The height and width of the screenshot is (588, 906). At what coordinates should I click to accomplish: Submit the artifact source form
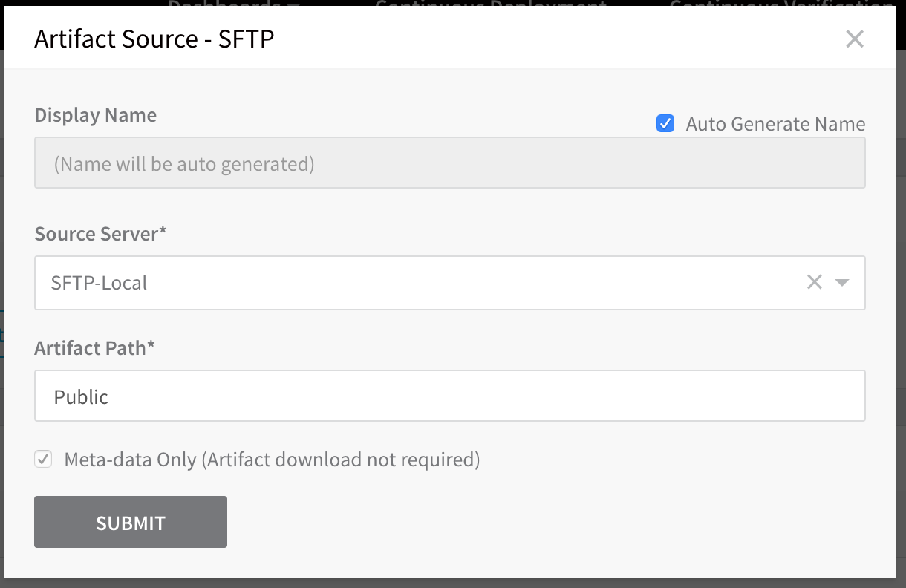(x=131, y=522)
